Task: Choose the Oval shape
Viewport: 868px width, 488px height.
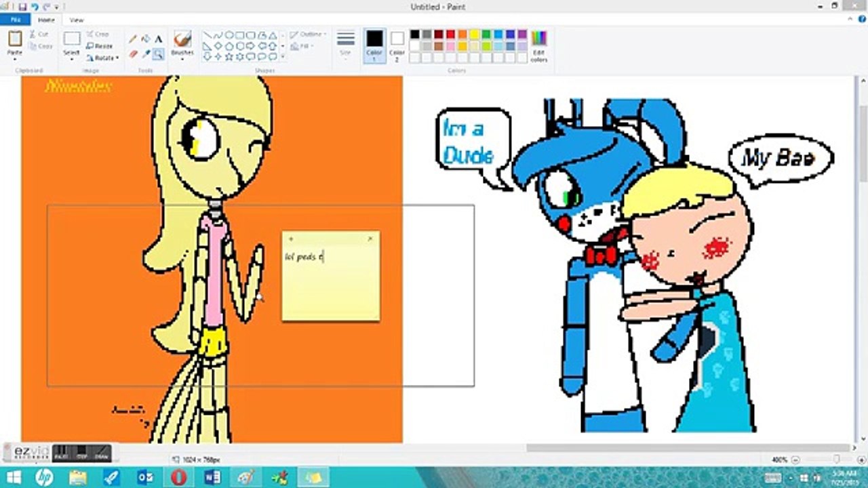Action: [229, 35]
